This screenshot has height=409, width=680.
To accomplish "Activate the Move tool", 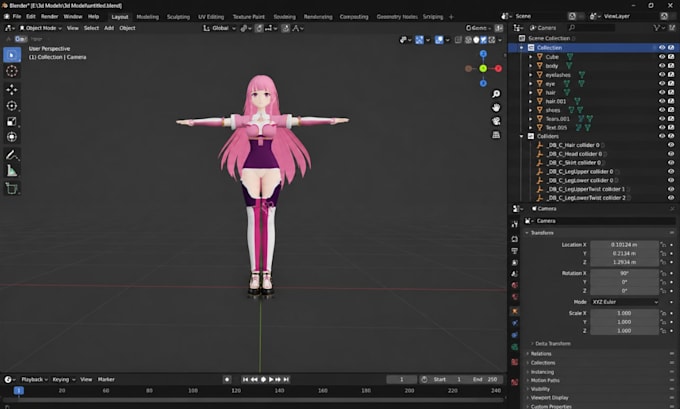I will tap(12, 89).
